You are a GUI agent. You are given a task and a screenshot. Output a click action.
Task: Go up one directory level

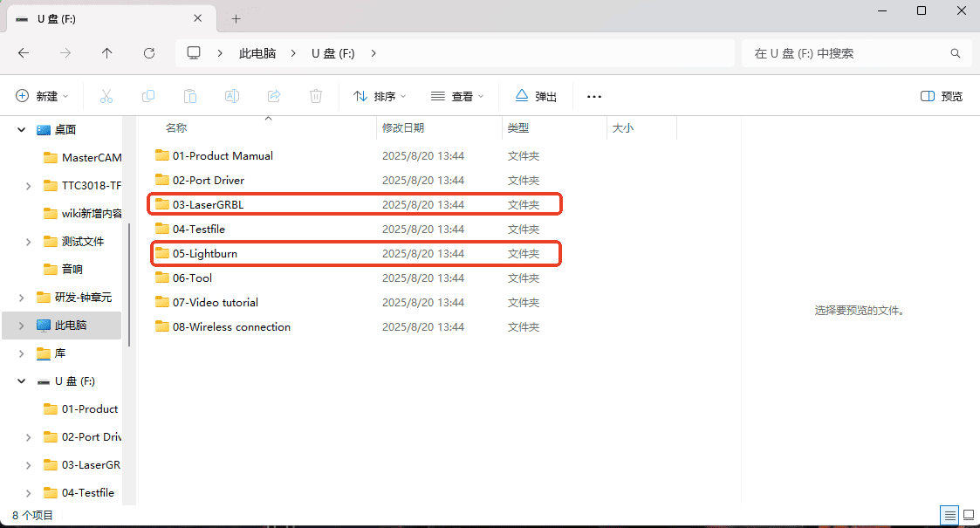[x=107, y=53]
